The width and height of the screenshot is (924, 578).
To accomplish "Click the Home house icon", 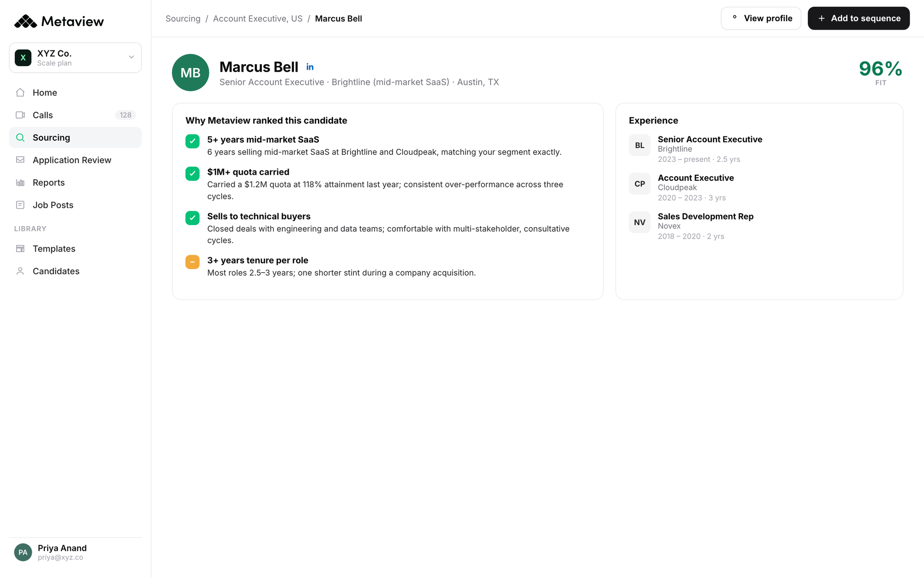I will (20, 92).
